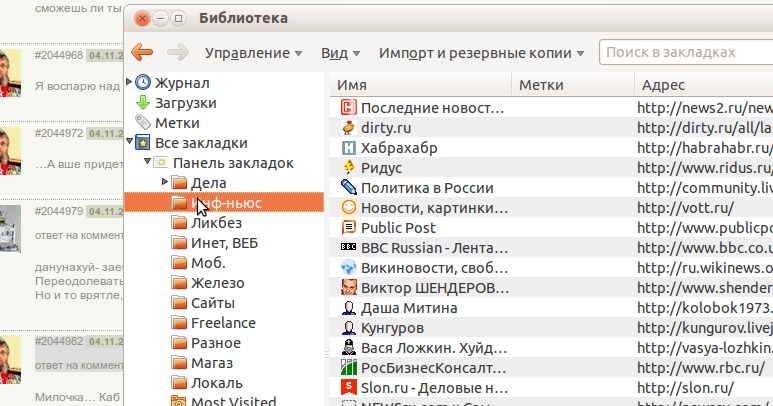The image size is (773, 406).
Task: Select the Инет, ВЕБ folder
Action: [224, 242]
